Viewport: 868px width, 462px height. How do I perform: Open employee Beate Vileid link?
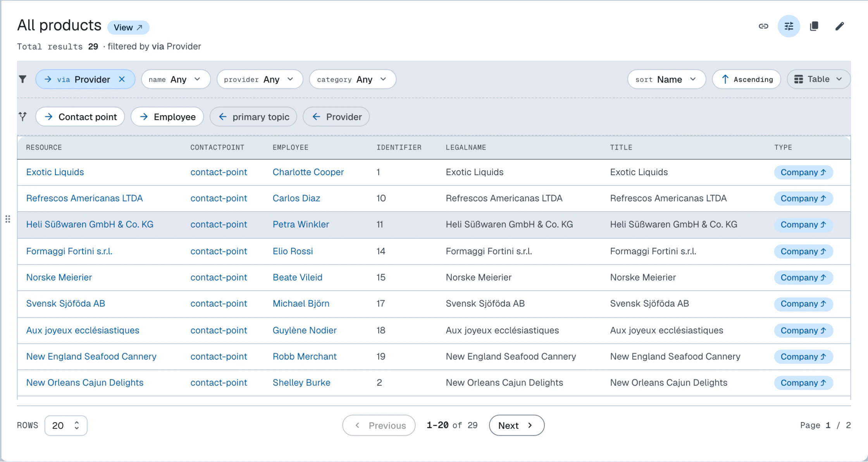click(298, 277)
